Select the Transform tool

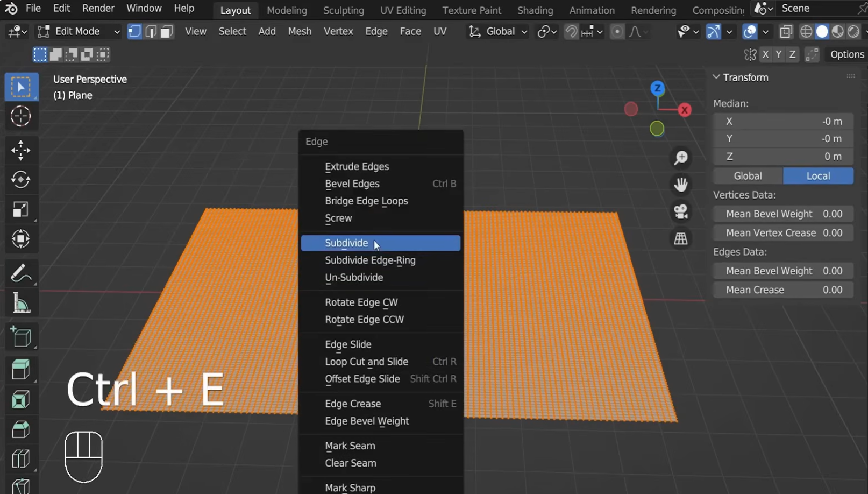click(x=21, y=239)
